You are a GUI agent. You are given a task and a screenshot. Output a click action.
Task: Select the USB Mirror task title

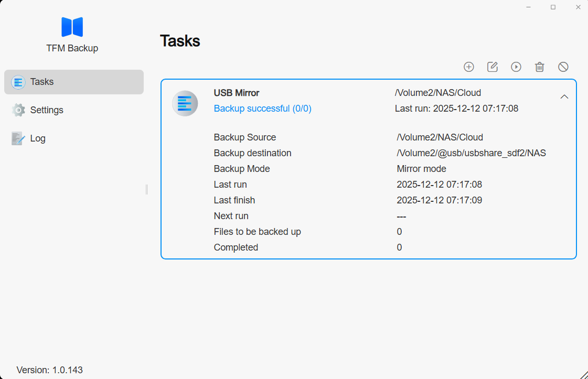(237, 93)
